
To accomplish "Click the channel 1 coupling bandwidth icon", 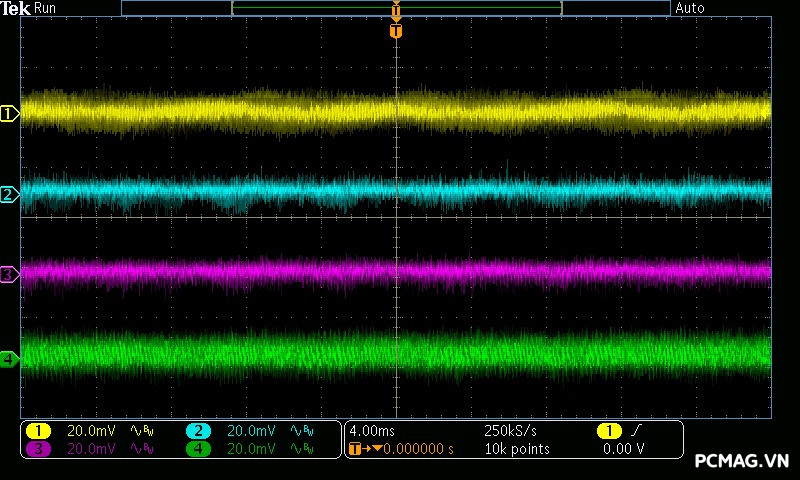I will tap(143, 431).
